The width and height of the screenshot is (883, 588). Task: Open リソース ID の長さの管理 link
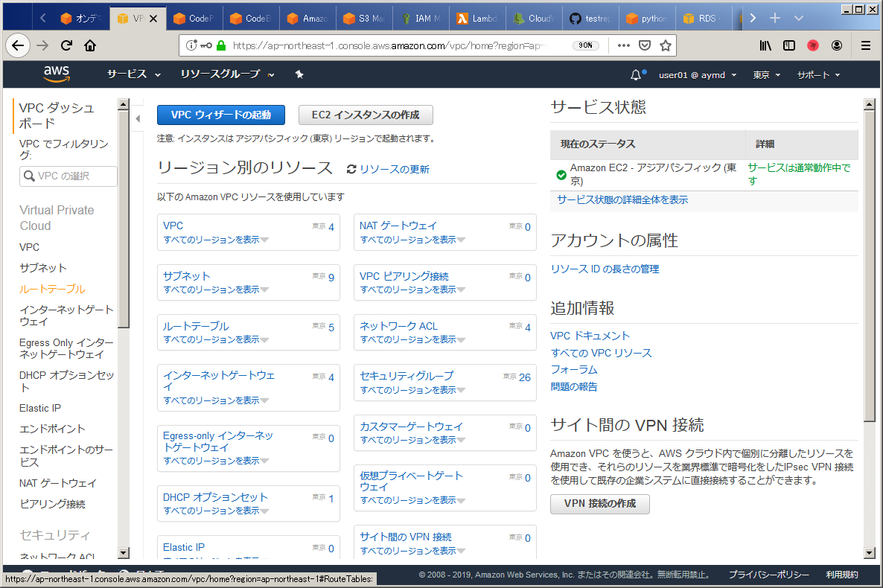tap(605, 269)
